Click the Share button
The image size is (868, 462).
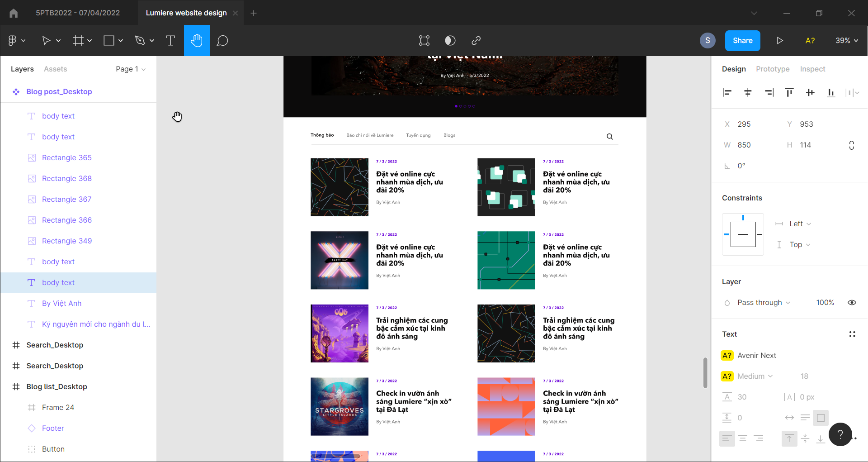pyautogui.click(x=743, y=41)
